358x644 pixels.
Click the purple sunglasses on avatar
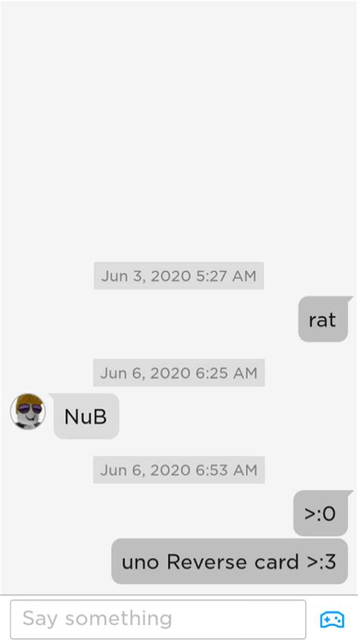29,409
